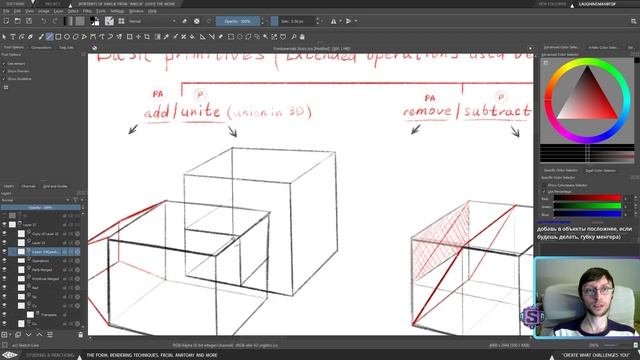The height and width of the screenshot is (360, 640).
Task: Switch to the Compositions tab
Action: tap(41, 47)
